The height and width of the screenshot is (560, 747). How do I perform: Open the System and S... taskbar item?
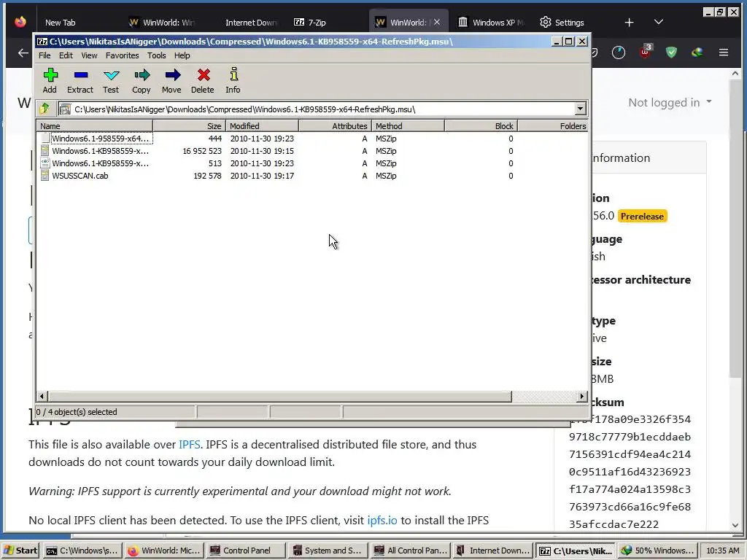(328, 551)
